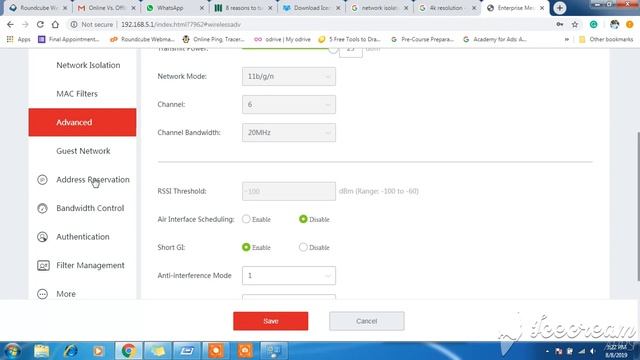Open sticky notes taskbar icon
640x360 pixels.
[x=158, y=351]
